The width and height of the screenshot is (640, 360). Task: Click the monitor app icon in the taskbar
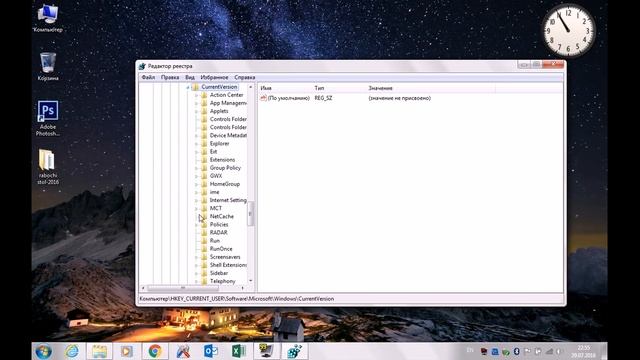[x=267, y=351]
